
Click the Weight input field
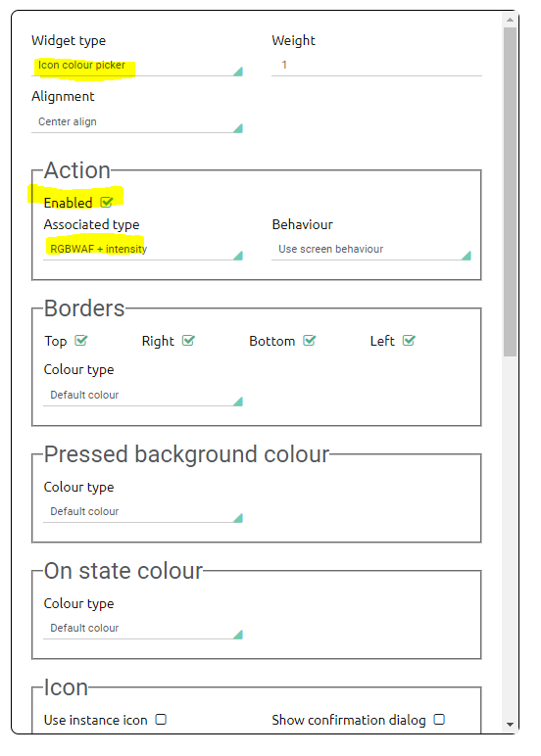[376, 65]
